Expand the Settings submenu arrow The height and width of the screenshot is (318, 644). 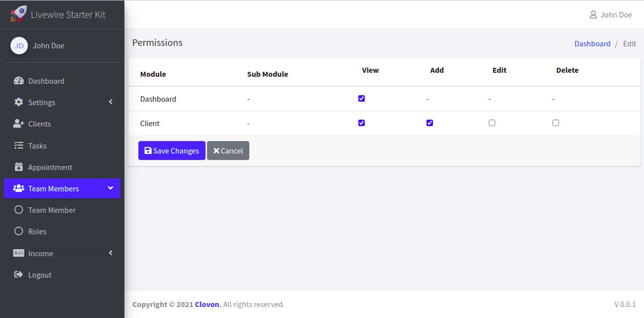pyautogui.click(x=110, y=102)
